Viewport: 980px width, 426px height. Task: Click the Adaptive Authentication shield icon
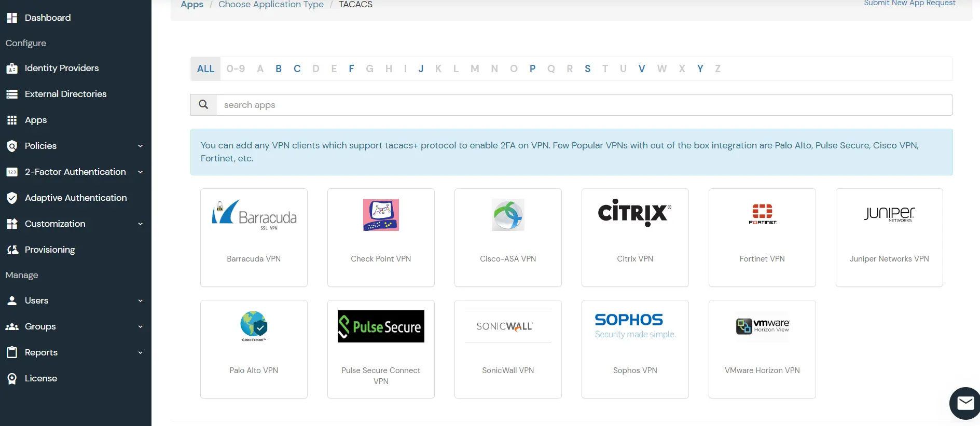pyautogui.click(x=12, y=198)
